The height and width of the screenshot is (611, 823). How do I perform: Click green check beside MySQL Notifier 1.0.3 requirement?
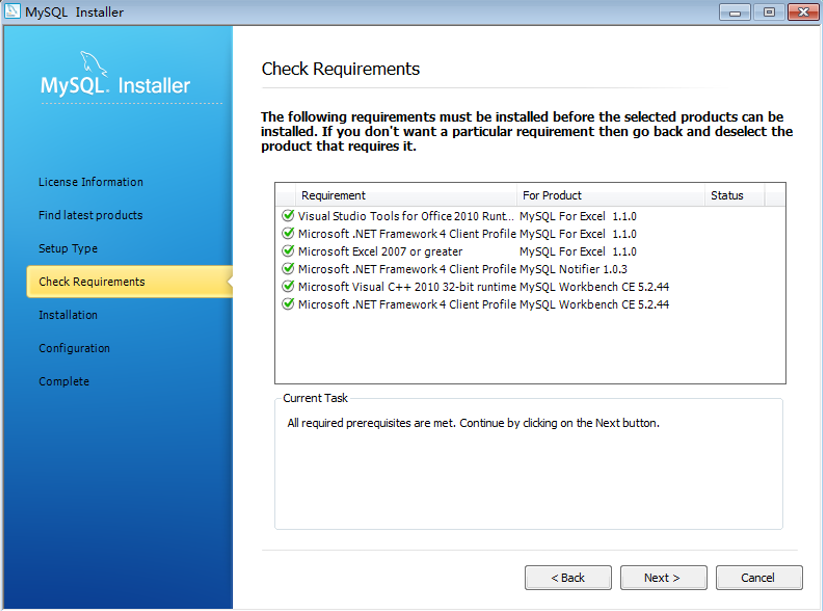pos(288,269)
